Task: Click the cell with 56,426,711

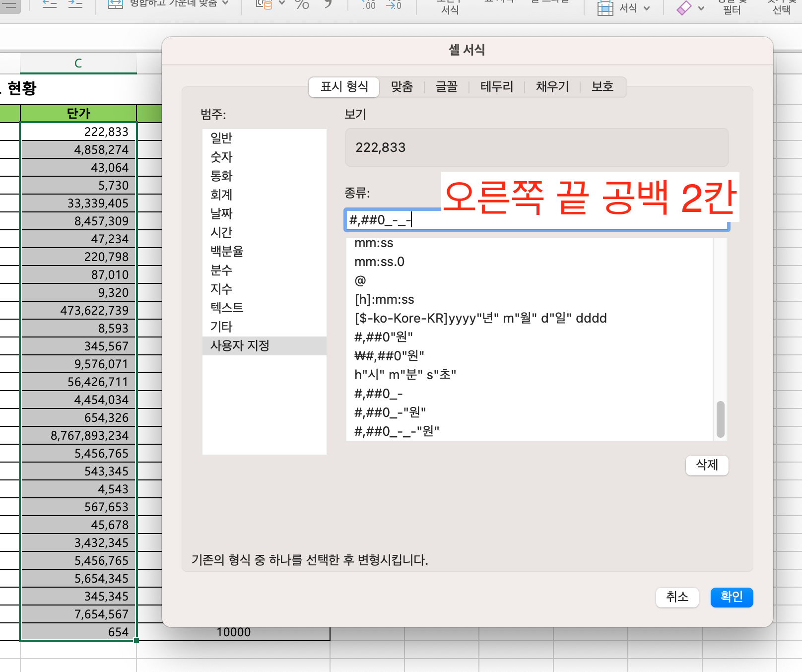Action: [78, 382]
